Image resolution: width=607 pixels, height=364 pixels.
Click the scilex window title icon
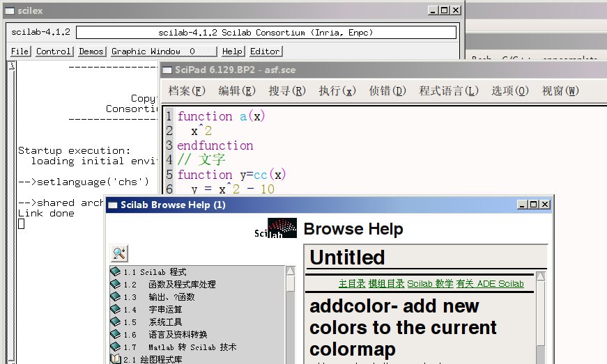10,11
